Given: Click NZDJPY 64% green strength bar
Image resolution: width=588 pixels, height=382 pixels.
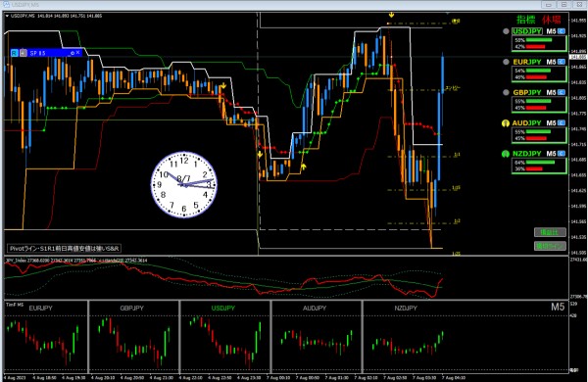Looking at the screenshot, I should (540, 163).
